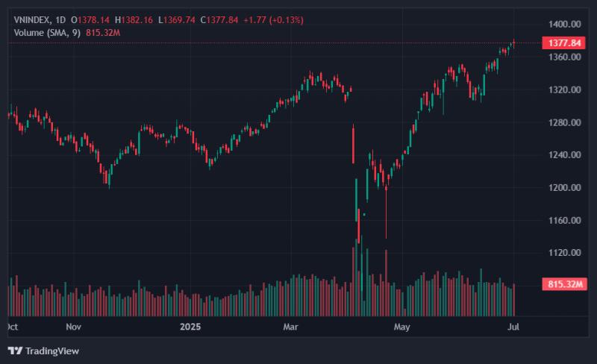
Task: Click the May label on time axis
Action: (x=402, y=327)
